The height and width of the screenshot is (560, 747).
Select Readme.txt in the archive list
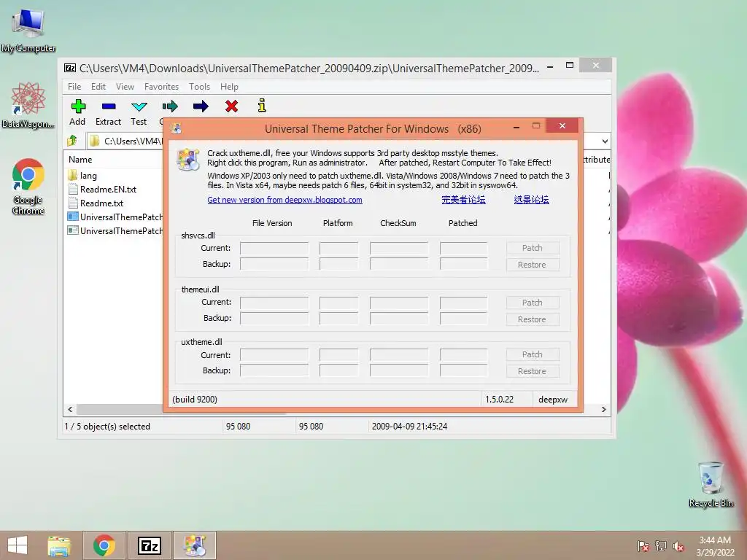[96, 203]
